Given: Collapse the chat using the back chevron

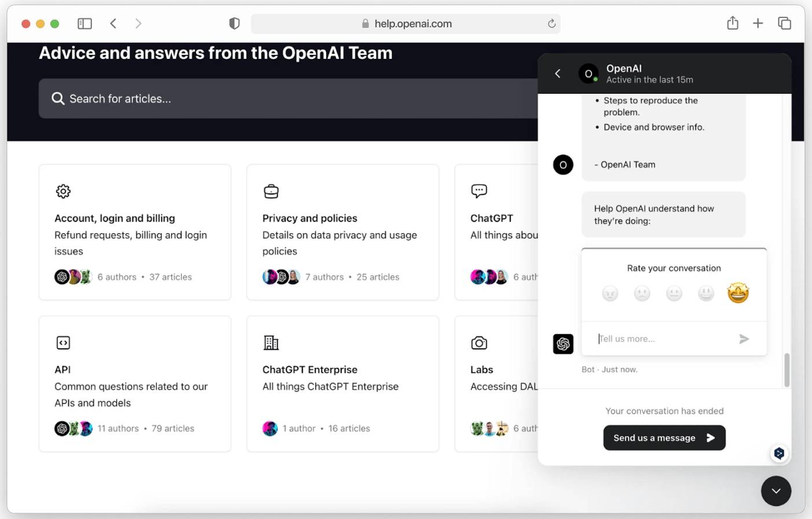Looking at the screenshot, I should point(557,73).
